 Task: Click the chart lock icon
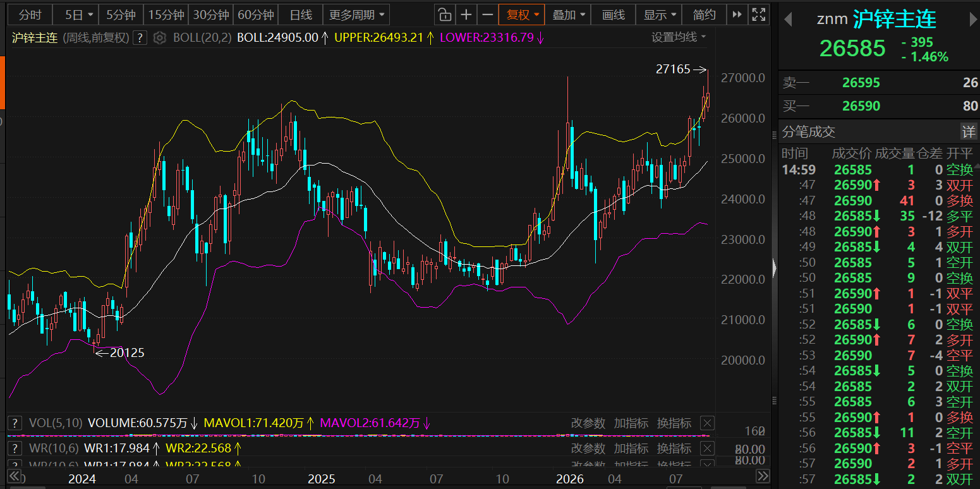[445, 15]
